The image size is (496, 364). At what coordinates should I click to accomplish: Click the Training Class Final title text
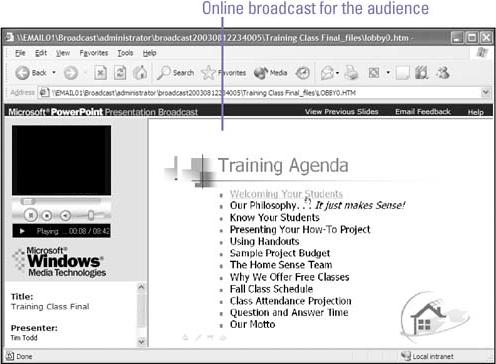coord(50,307)
